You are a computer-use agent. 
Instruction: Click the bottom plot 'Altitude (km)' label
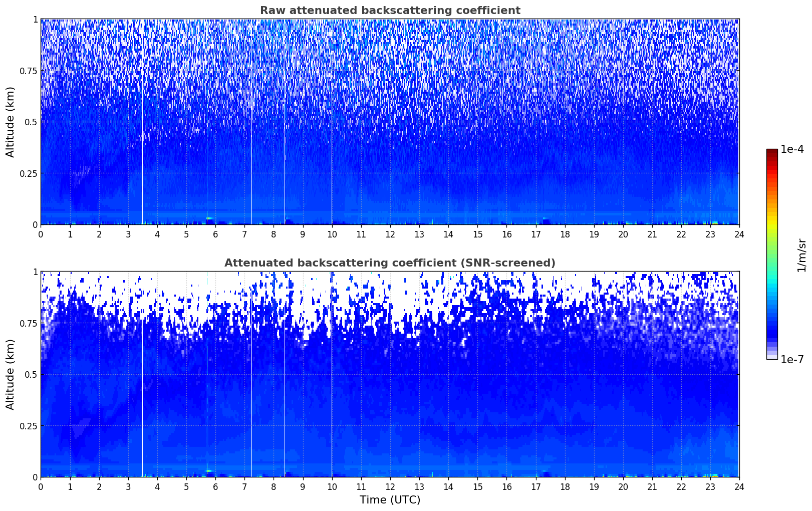pos(11,374)
